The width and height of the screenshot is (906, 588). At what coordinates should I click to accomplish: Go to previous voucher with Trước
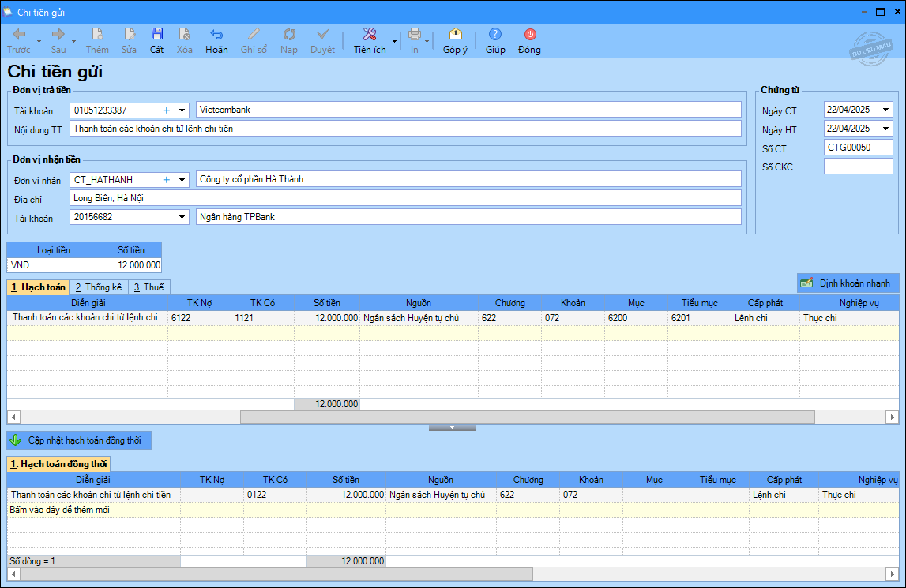point(19,41)
